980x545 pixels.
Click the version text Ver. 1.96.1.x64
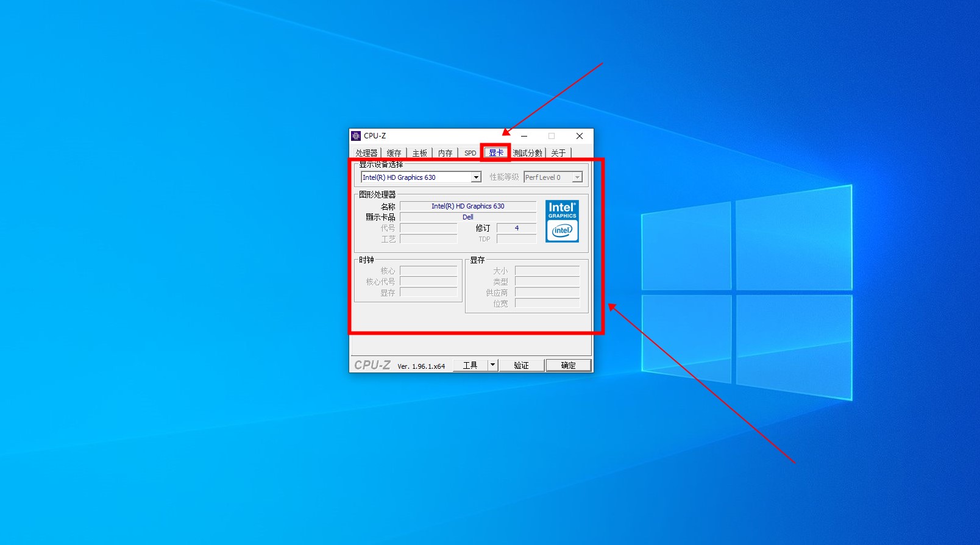421,366
